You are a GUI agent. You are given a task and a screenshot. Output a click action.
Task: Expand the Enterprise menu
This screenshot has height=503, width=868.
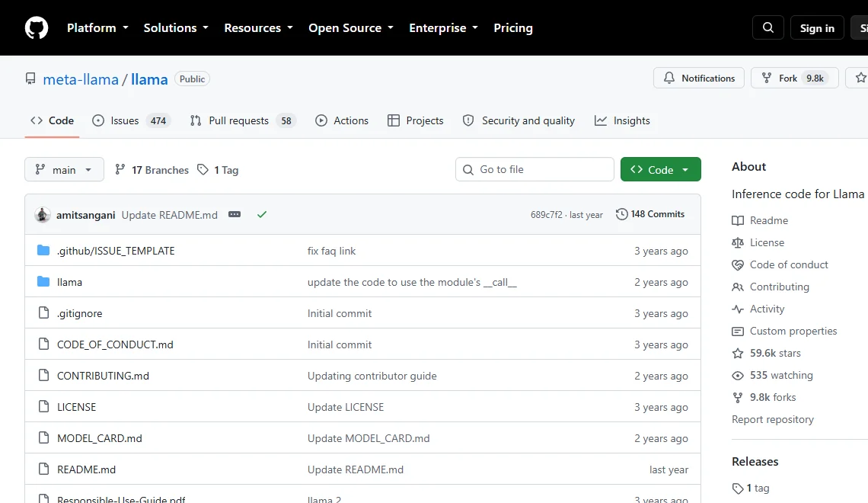click(x=443, y=27)
